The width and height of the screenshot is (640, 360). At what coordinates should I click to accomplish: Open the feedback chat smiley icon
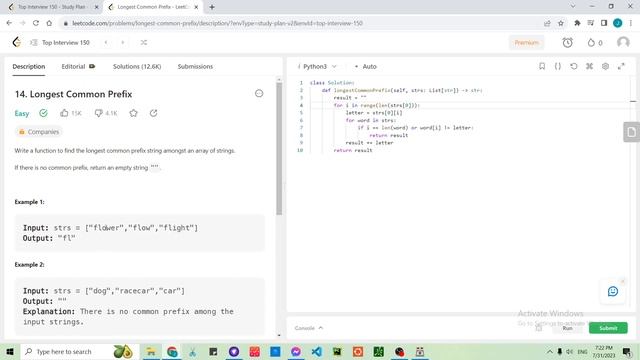613,291
